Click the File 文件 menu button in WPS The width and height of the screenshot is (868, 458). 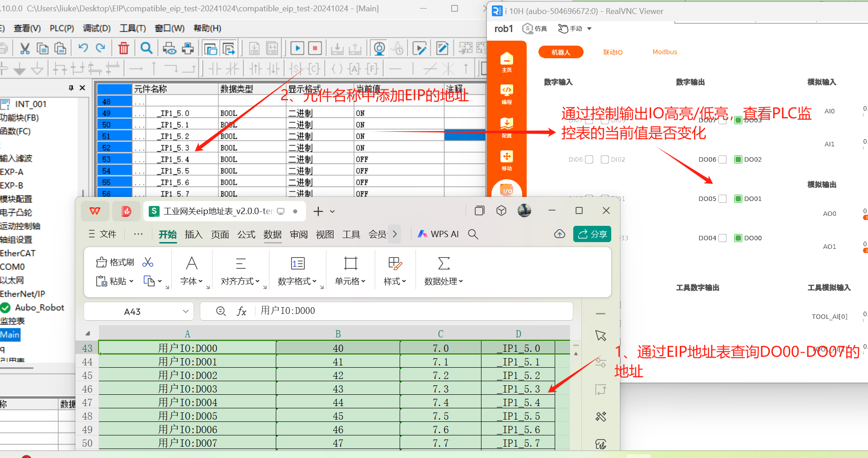tap(103, 234)
